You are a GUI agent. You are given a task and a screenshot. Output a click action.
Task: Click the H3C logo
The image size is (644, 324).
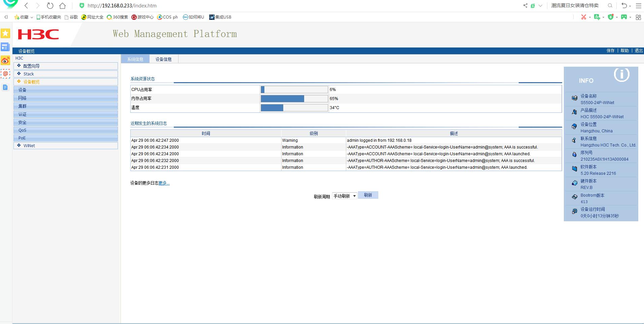pos(38,34)
